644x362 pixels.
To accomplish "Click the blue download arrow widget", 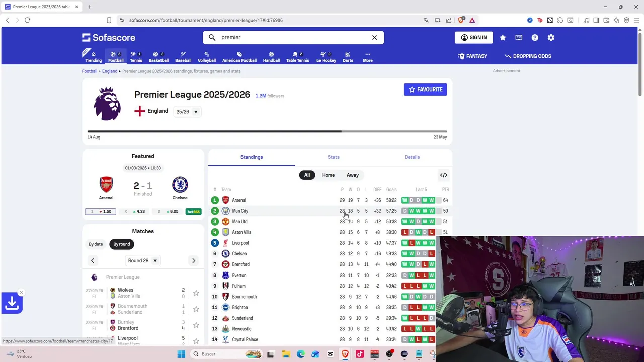I will [12, 303].
